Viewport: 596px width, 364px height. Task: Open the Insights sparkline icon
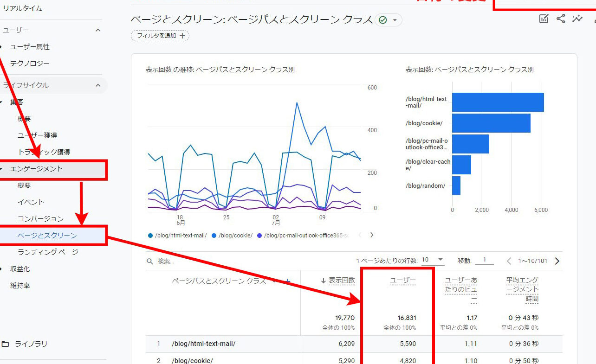tap(577, 19)
